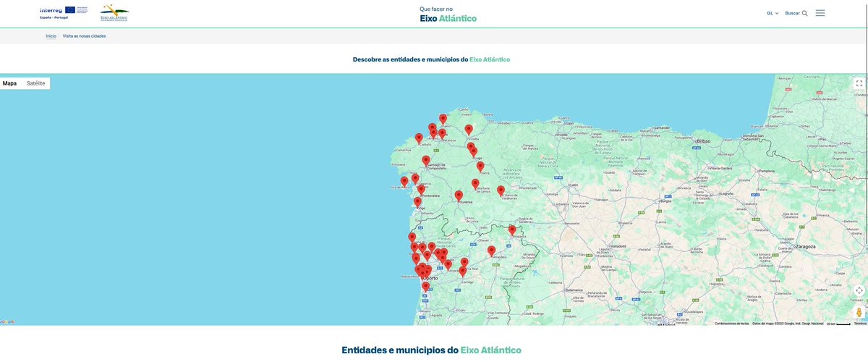Click the map pin at Santiago de Compostela

[x=426, y=161]
